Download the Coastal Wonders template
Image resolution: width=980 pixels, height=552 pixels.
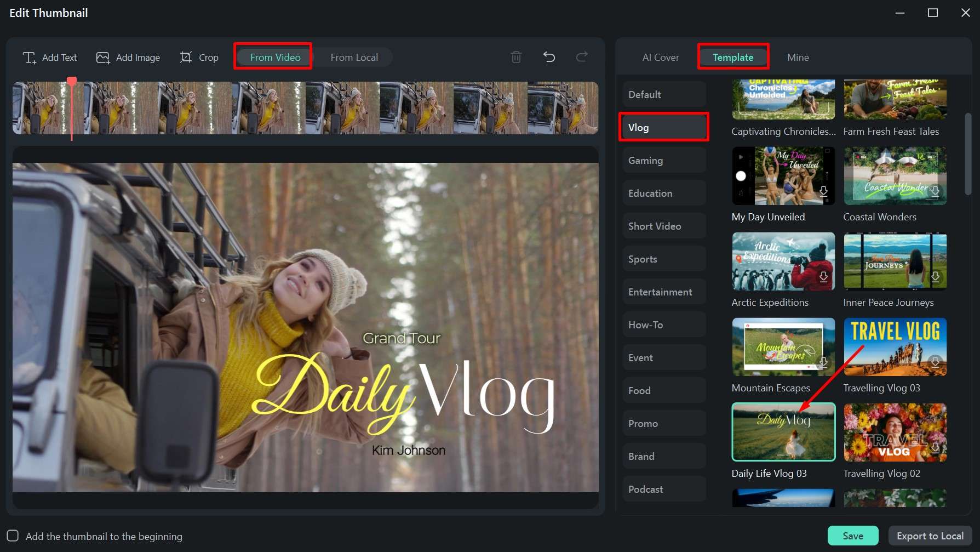click(935, 191)
